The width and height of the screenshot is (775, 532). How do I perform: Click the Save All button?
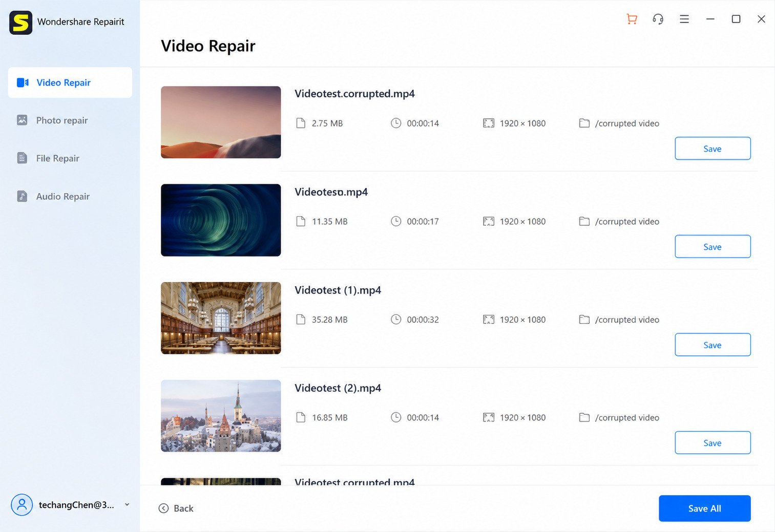coord(705,508)
